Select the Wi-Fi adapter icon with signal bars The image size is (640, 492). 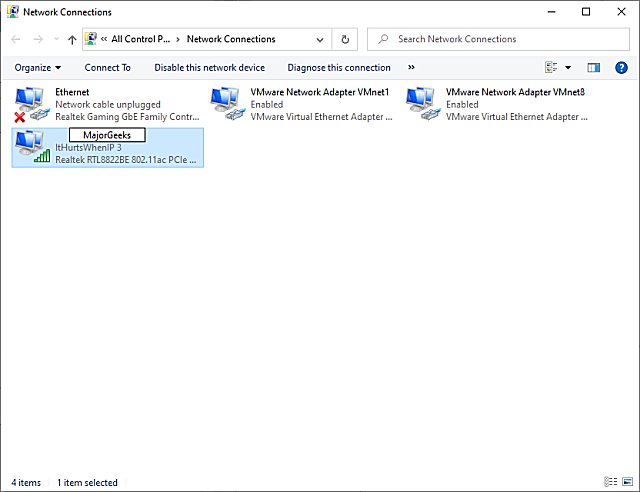(x=32, y=147)
